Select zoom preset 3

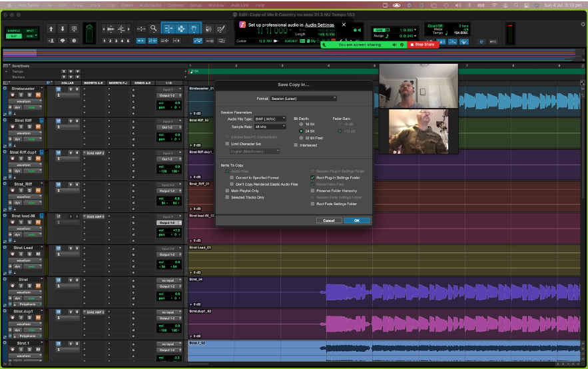click(116, 41)
